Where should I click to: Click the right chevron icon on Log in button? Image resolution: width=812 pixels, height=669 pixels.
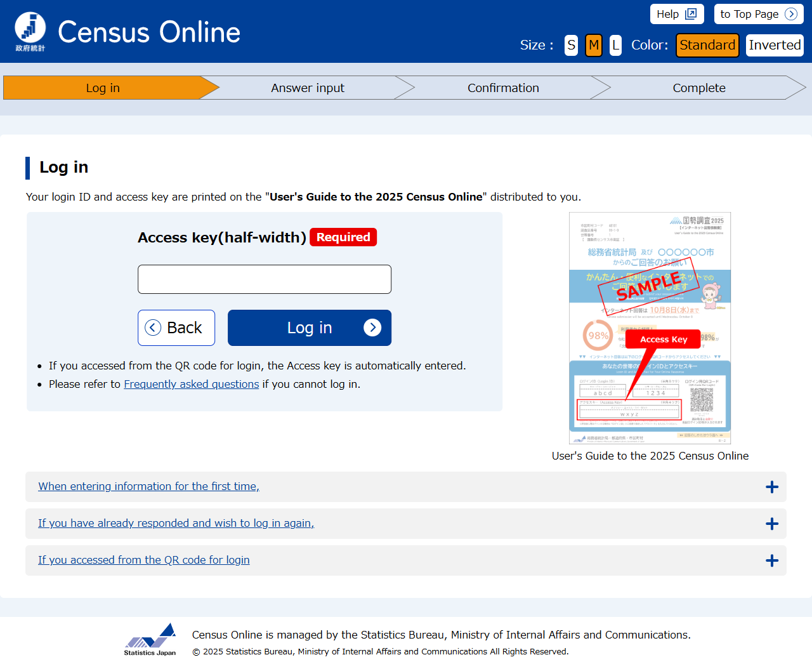[x=372, y=328]
